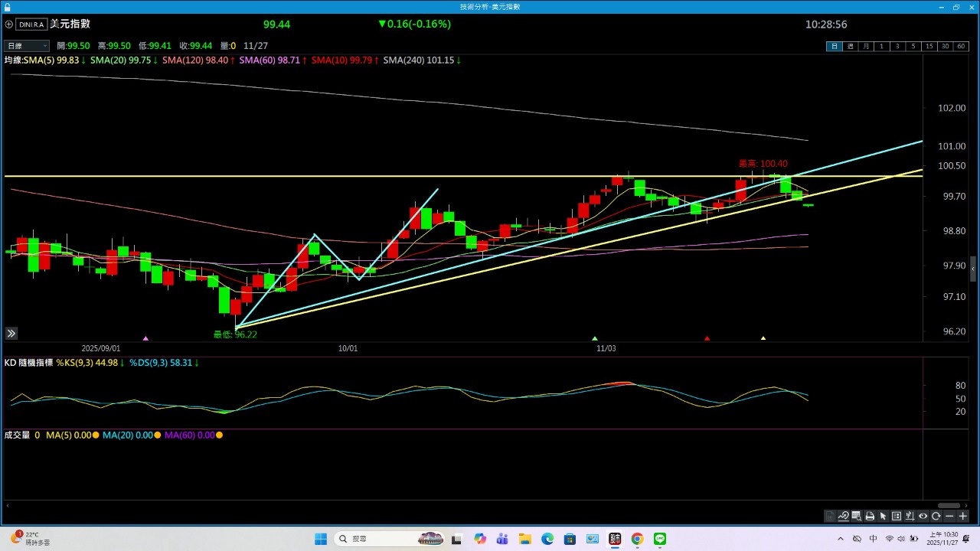Image resolution: width=980 pixels, height=551 pixels.
Task: Click the panel layout icon in bottom toolbar
Action: click(897, 516)
